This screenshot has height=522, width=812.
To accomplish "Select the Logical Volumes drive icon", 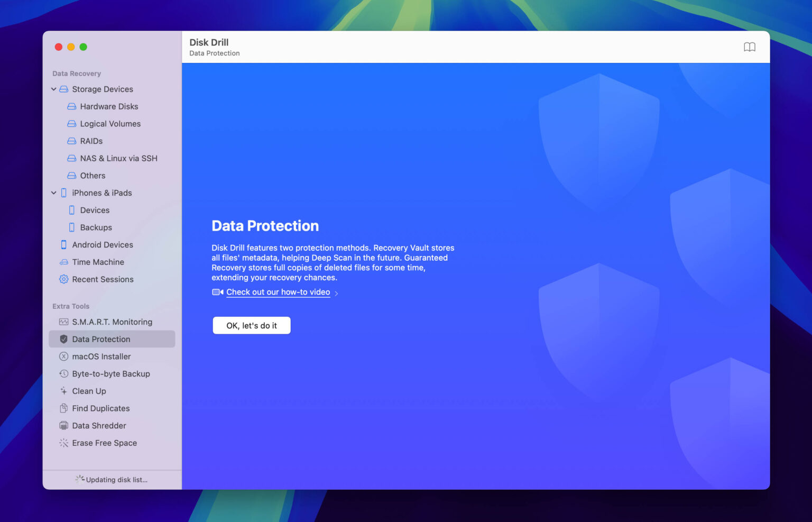I will click(x=71, y=124).
